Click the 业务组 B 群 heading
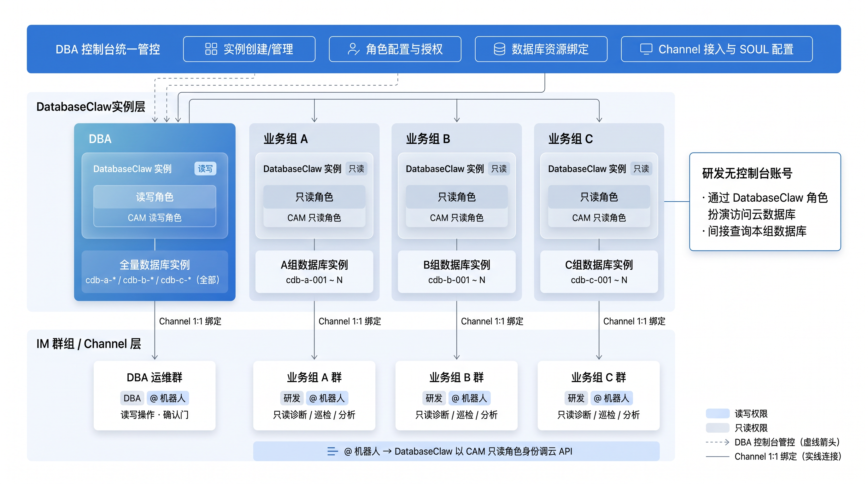The height and width of the screenshot is (484, 868). pyautogui.click(x=457, y=377)
